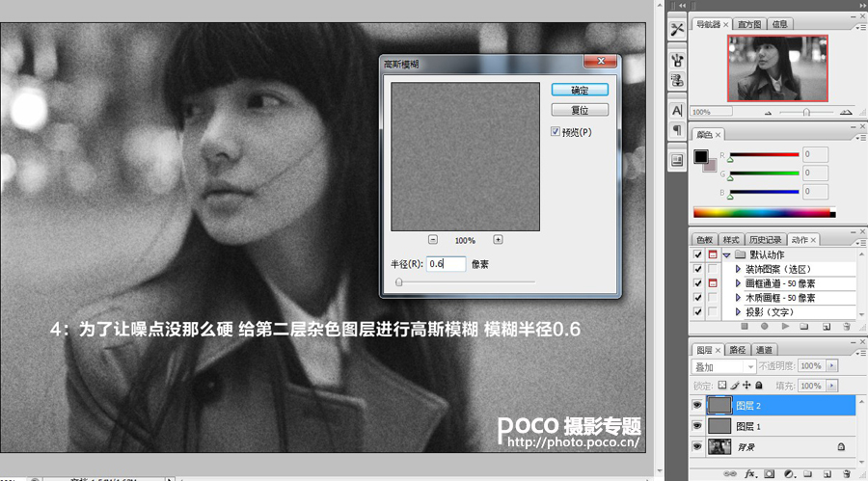Toggle the checkmark for 装饰图案(选区) action
868x481 pixels.
point(697,269)
